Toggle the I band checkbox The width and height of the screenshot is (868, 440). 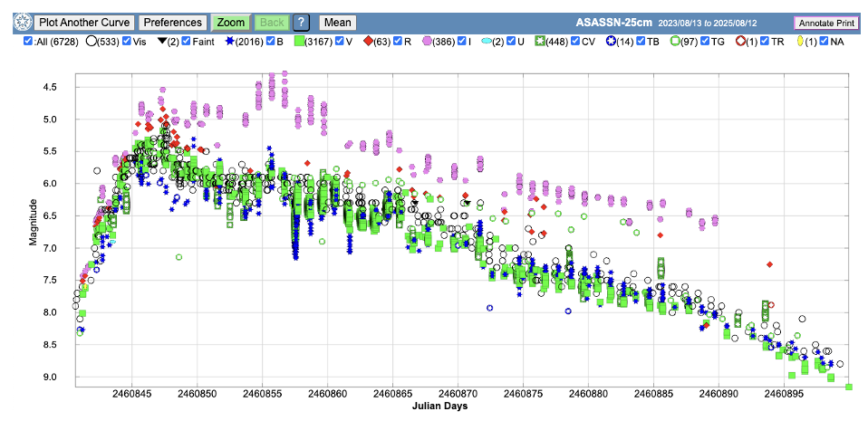pyautogui.click(x=462, y=42)
